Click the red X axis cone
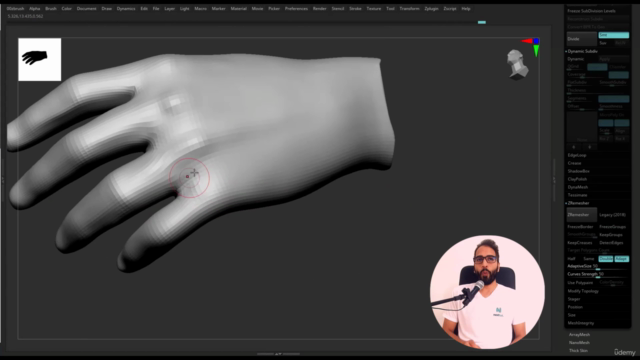 (x=527, y=41)
